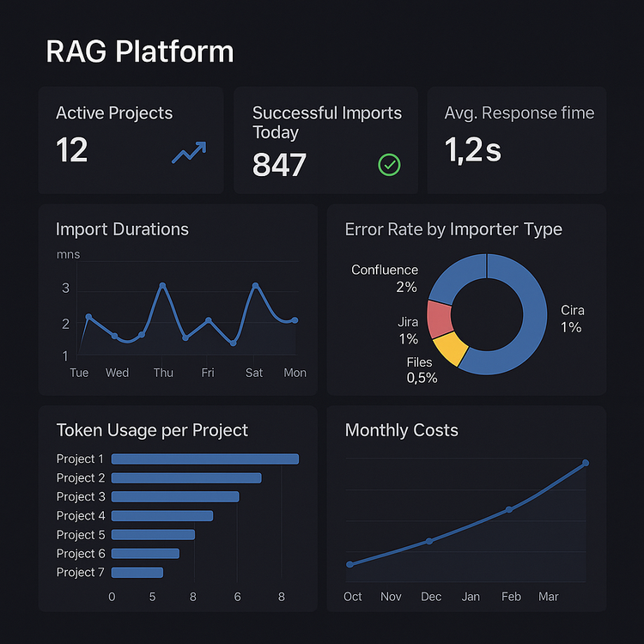The image size is (644, 644).
Task: Click the last Monthly Costs data point
Action: click(586, 463)
